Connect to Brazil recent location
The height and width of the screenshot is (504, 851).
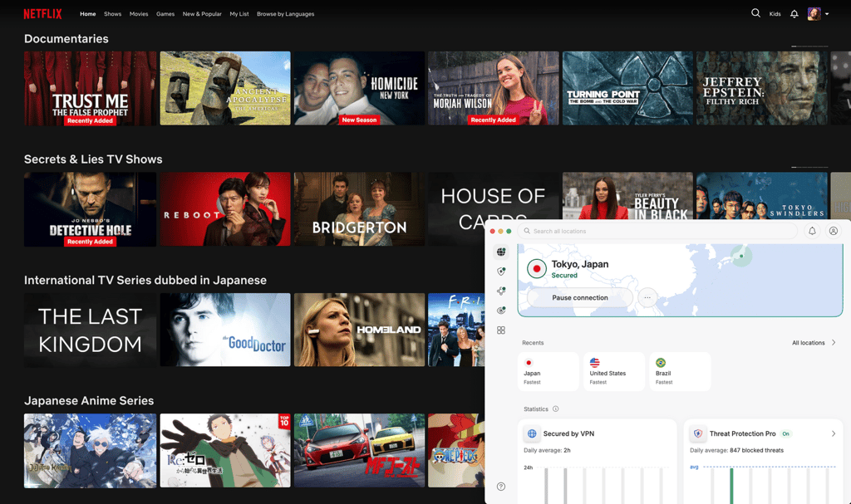click(x=680, y=372)
